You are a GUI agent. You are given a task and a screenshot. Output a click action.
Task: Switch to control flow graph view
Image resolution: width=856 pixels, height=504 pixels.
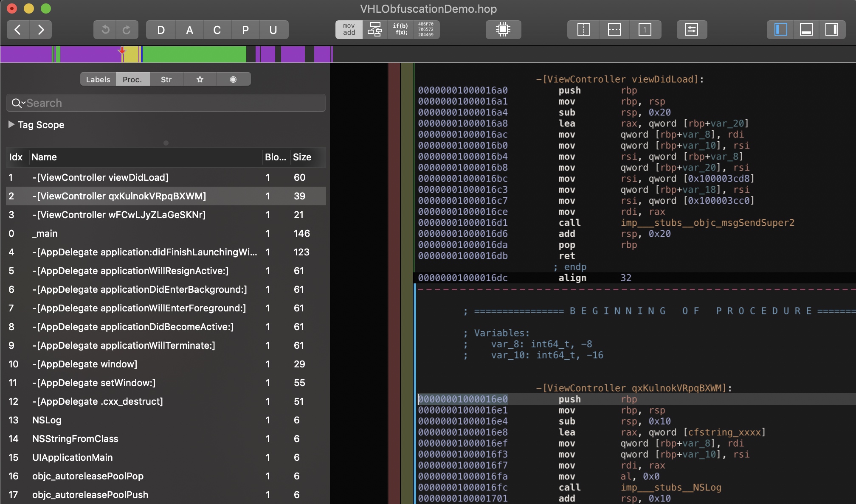click(375, 30)
